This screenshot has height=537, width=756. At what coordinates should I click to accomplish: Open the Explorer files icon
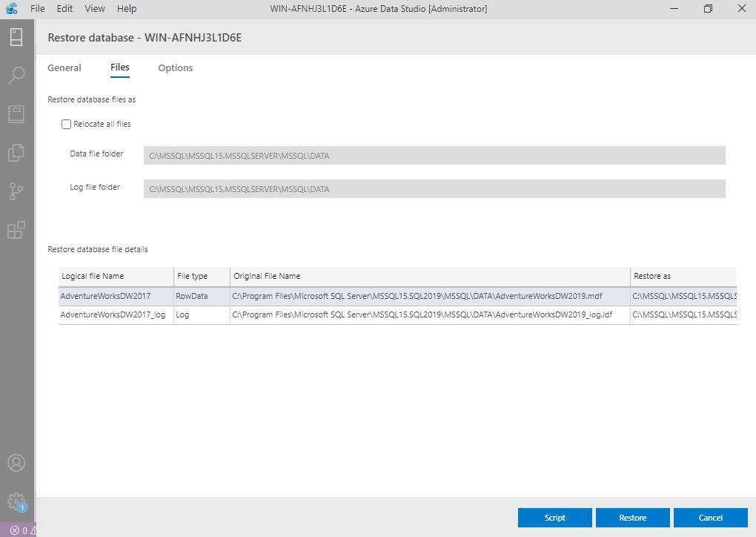16,153
